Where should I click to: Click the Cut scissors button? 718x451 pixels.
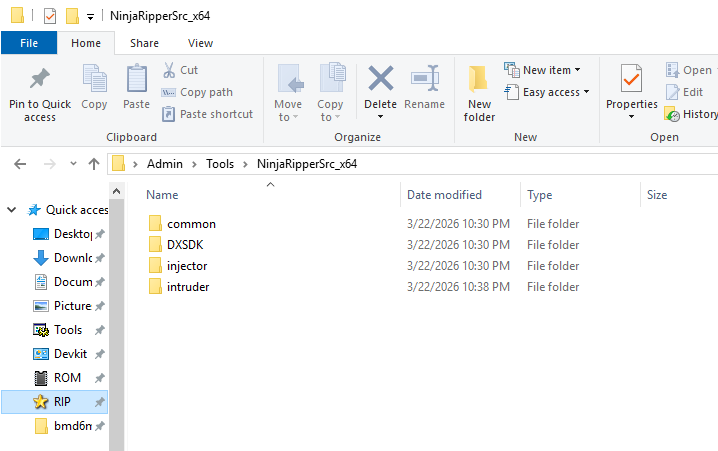180,70
